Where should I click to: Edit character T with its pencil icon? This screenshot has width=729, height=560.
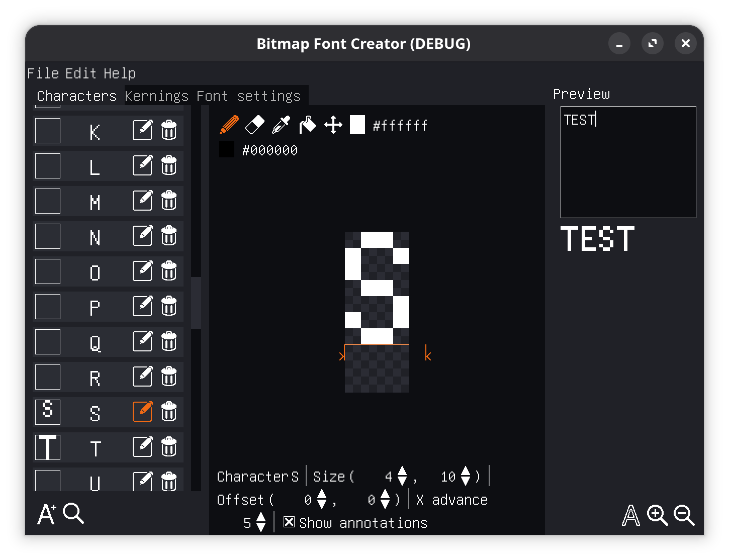[x=142, y=447]
